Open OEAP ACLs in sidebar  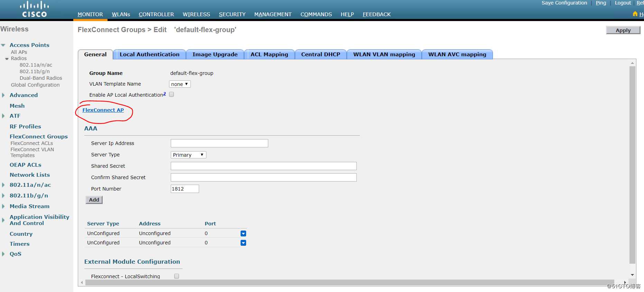pos(26,165)
